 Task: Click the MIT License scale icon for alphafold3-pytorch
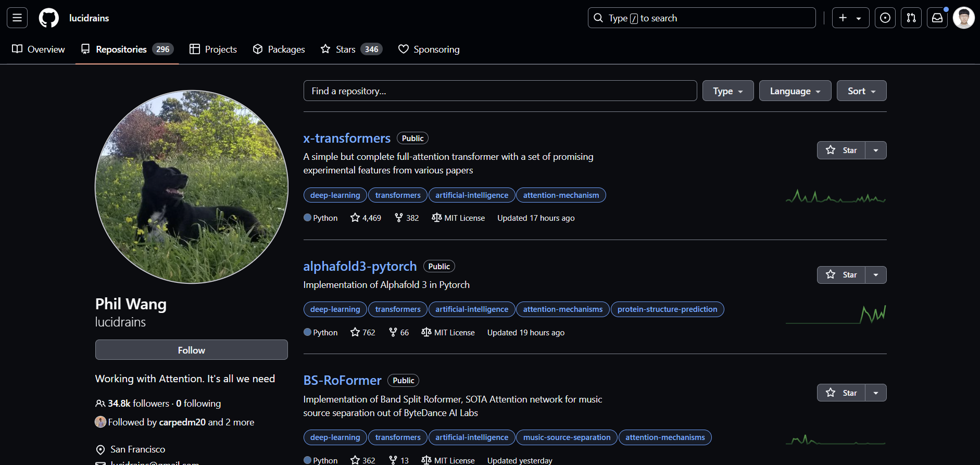426,332
